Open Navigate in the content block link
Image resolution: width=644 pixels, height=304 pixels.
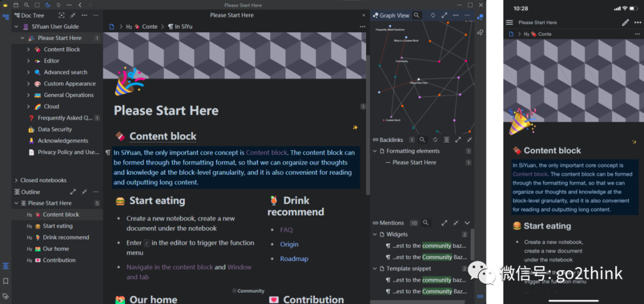[x=169, y=267]
